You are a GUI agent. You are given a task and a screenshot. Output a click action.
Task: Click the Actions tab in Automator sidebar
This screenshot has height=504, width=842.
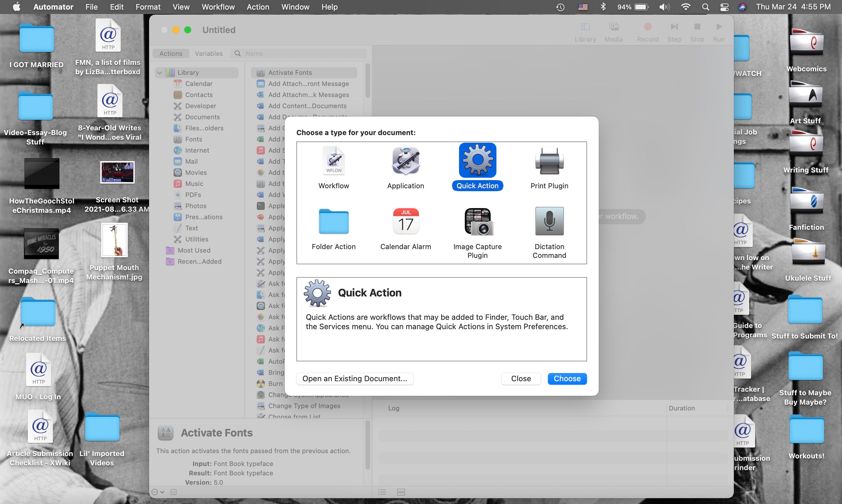(x=170, y=53)
